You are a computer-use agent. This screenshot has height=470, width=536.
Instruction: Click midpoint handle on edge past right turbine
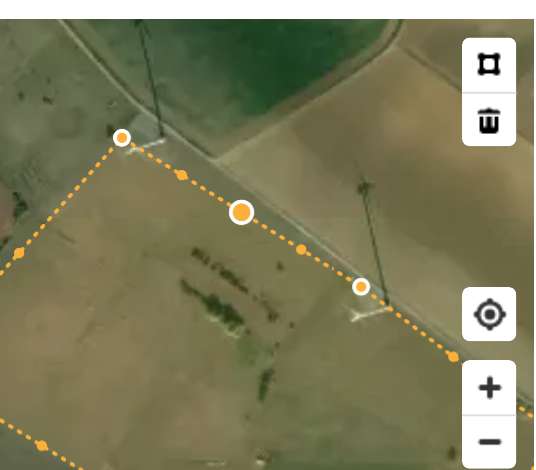(453, 357)
